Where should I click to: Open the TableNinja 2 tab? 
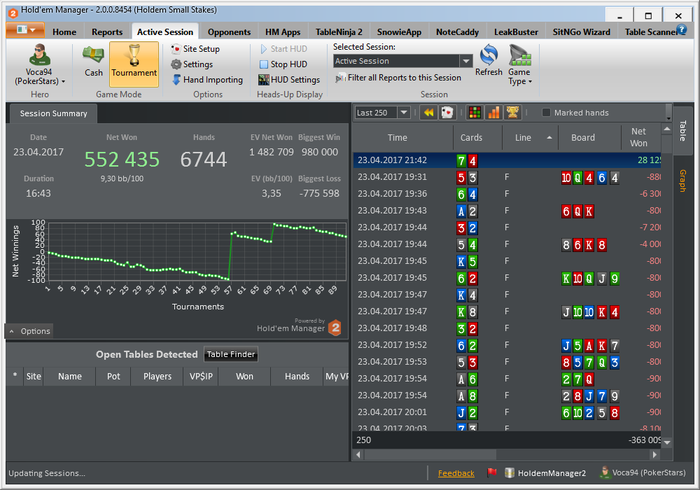(x=339, y=32)
